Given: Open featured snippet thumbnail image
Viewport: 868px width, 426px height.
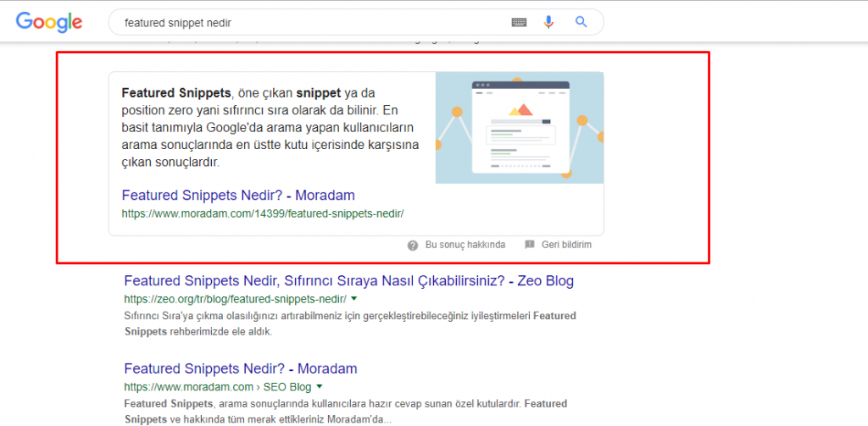Looking at the screenshot, I should pyautogui.click(x=520, y=128).
